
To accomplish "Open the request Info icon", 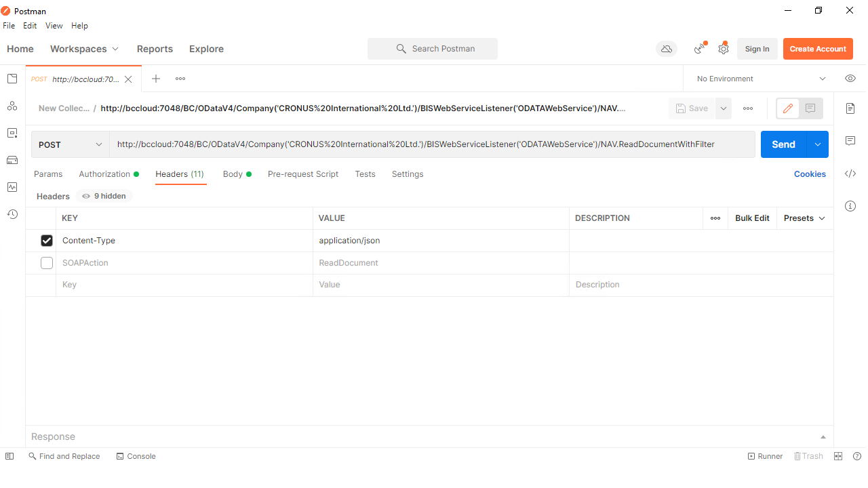I will point(850,206).
